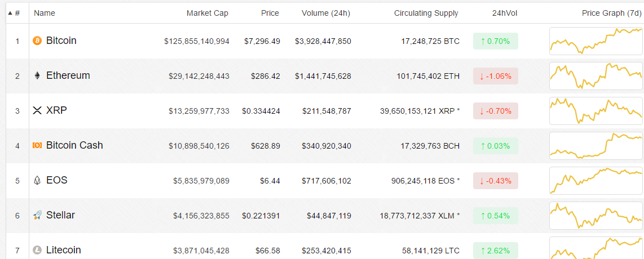Open the Bitcoin Cash name link
Screen dimensions: 644x259
click(74, 145)
